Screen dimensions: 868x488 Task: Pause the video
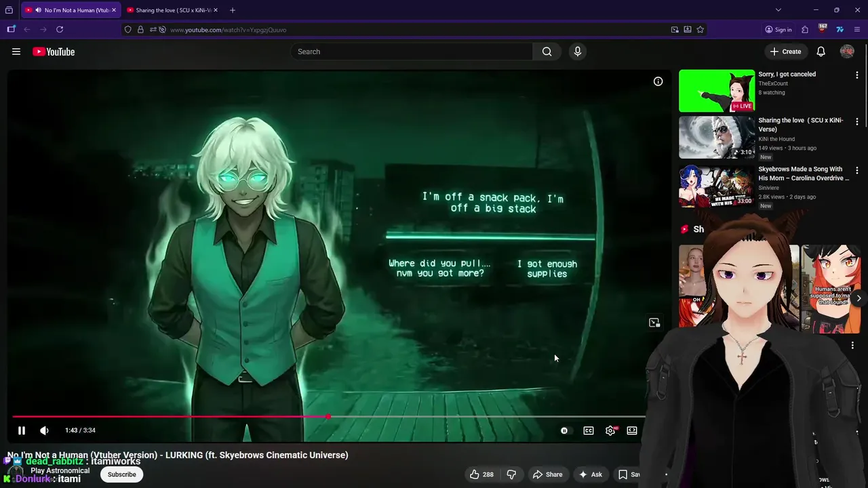[21, 430]
